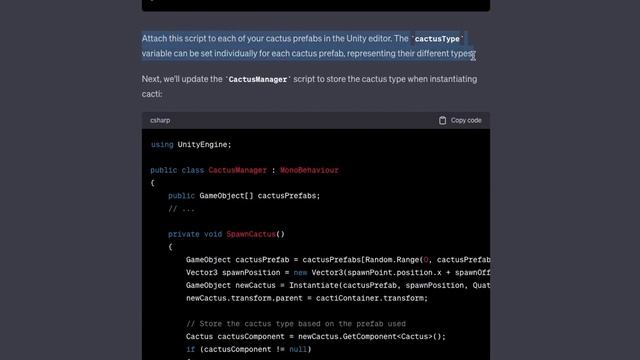Click the sentence beginning 'Next, we'll update'
The width and height of the screenshot is (640, 360).
pyautogui.click(x=309, y=87)
